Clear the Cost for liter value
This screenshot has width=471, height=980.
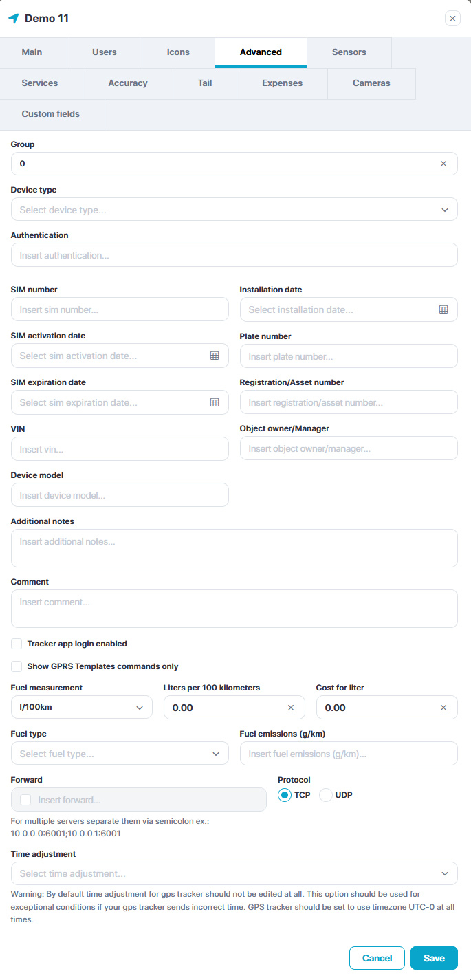(443, 708)
